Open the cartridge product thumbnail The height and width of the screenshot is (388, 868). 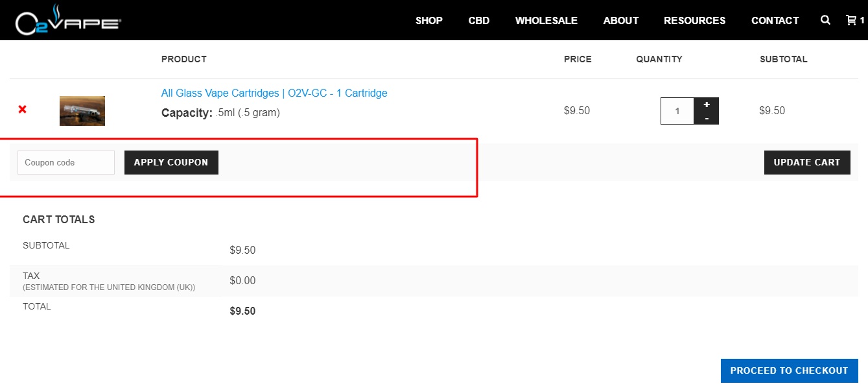point(82,111)
